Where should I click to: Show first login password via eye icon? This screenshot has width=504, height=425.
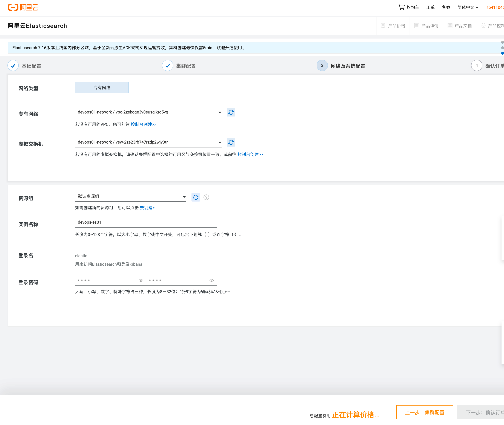[x=141, y=280]
